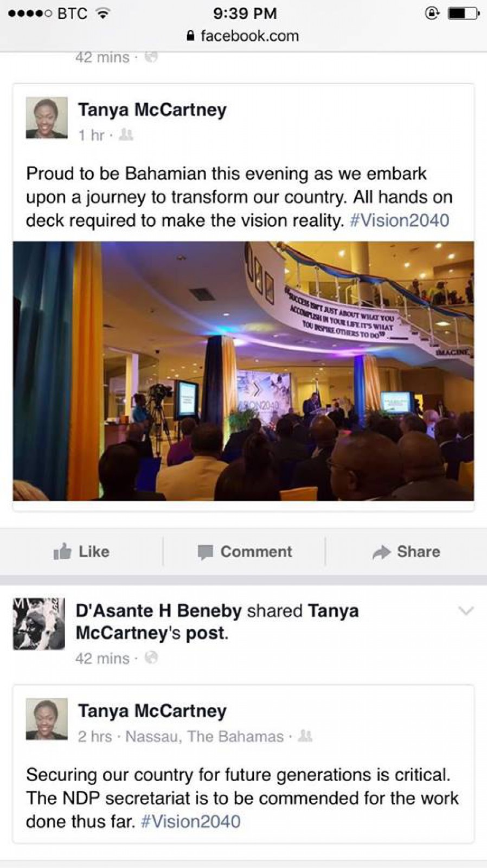Screen dimensions: 487x868
Task: Tap the lock icon beside facebook.com
Action: coord(190,36)
